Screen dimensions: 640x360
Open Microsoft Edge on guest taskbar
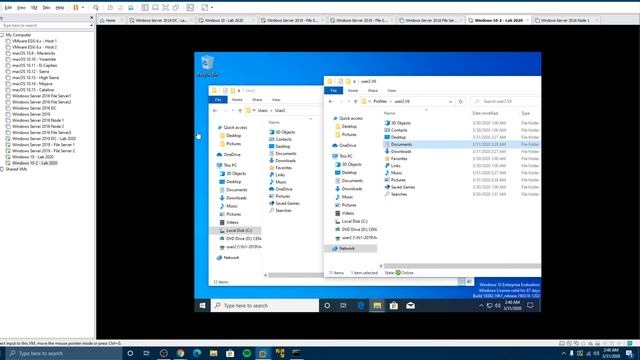click(x=361, y=305)
